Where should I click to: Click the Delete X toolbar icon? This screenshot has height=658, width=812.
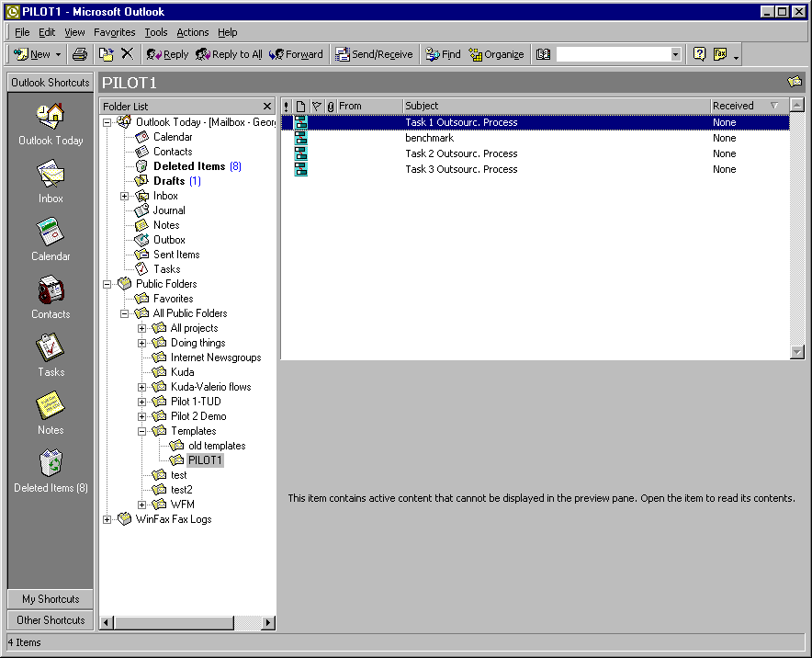point(127,54)
